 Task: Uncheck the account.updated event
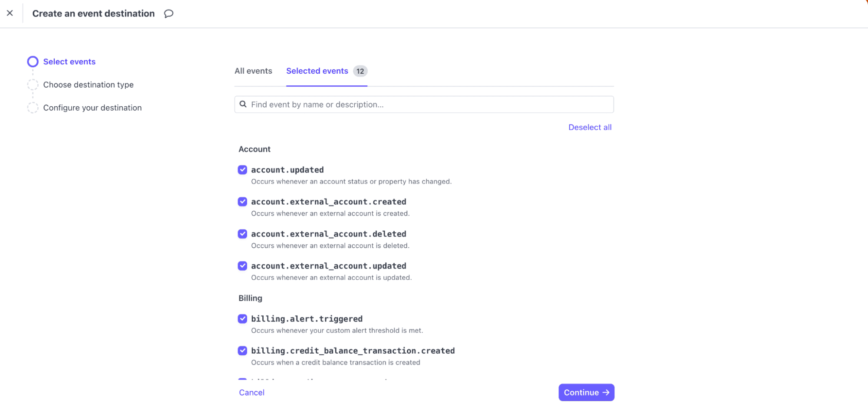click(x=242, y=170)
